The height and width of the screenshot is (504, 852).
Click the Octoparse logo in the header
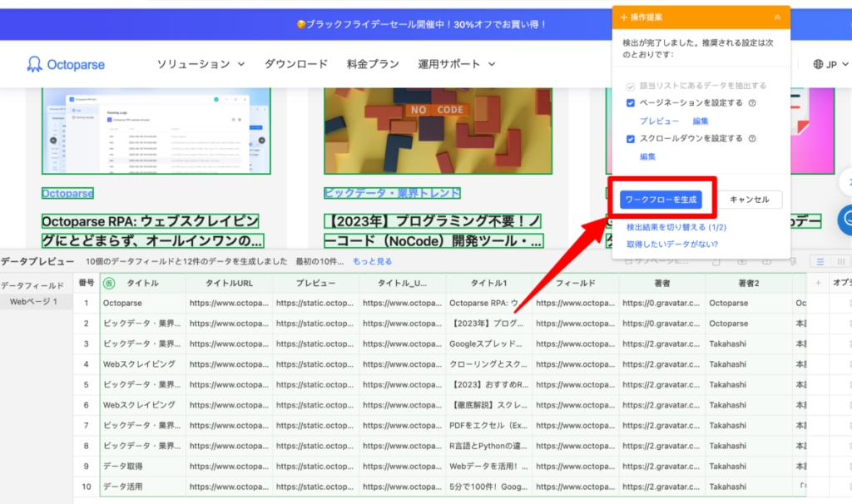(66, 64)
